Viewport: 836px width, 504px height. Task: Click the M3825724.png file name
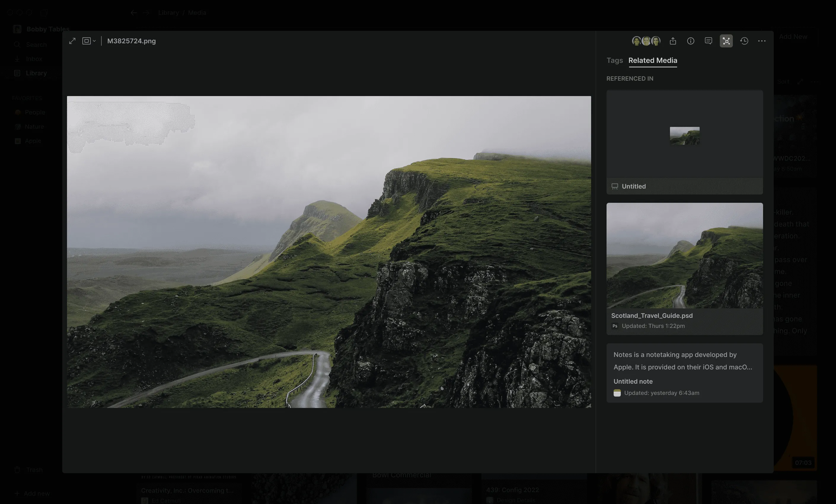coord(131,41)
